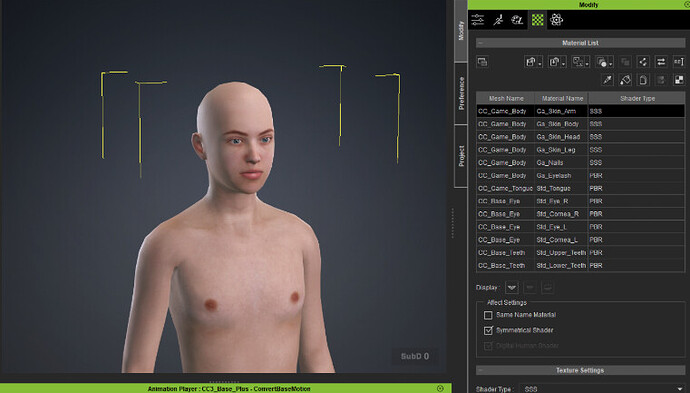
Task: Enable Same Name Material checkbox
Action: click(x=488, y=315)
